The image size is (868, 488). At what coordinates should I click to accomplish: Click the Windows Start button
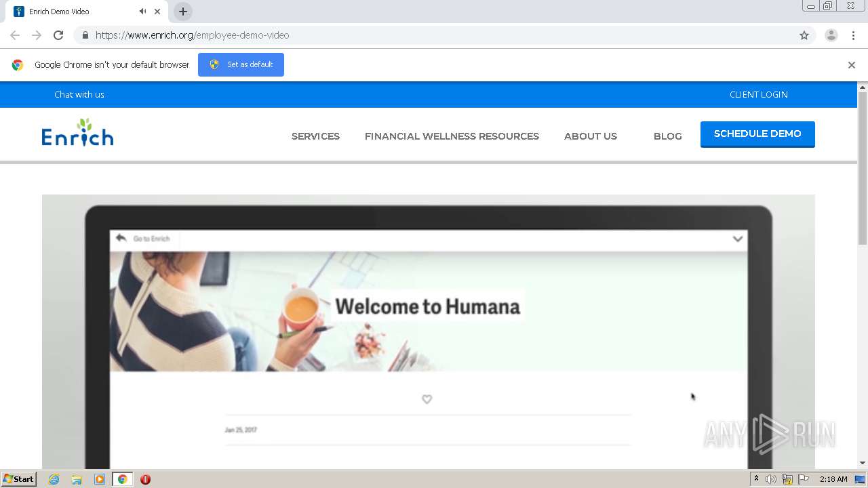tap(18, 479)
